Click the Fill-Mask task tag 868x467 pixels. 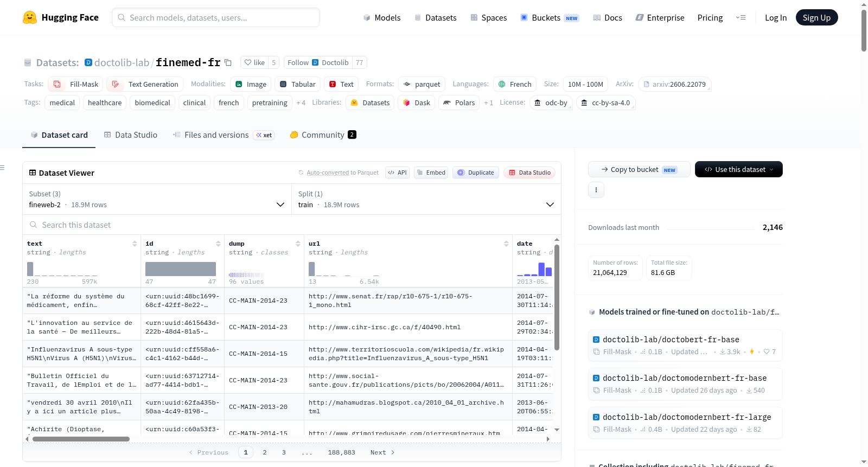click(75, 84)
